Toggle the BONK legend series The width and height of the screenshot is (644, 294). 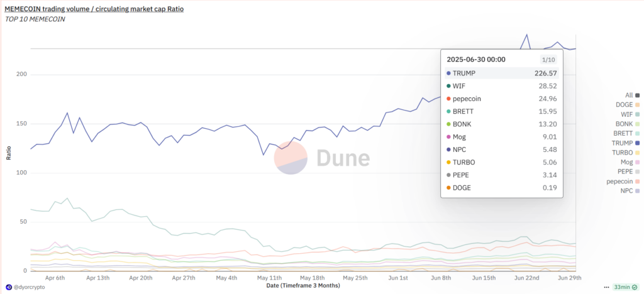point(628,124)
